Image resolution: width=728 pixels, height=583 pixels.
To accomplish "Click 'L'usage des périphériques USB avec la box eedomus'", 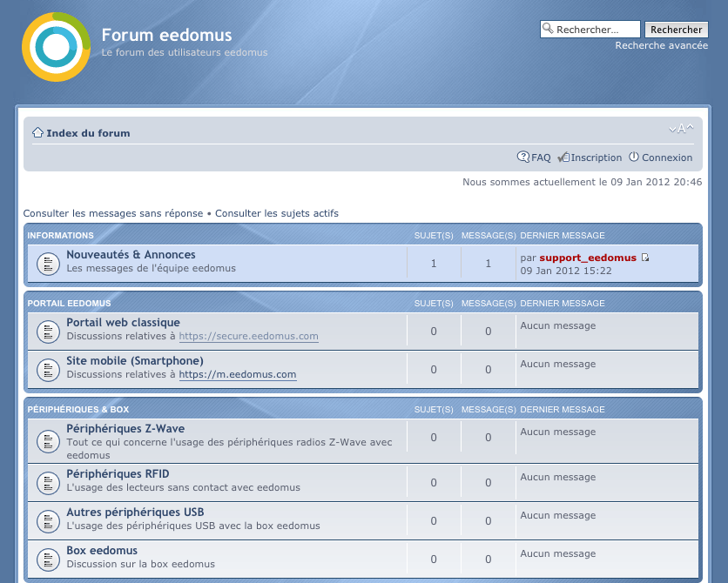I will [193, 526].
